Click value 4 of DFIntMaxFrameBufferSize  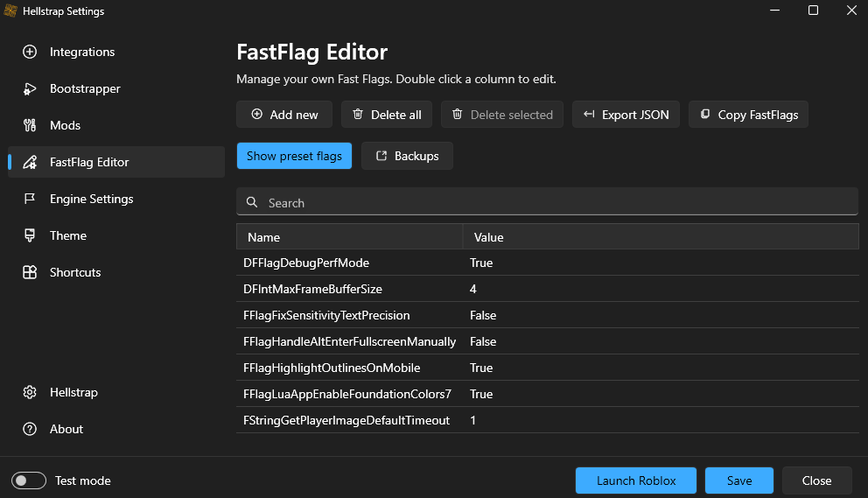click(472, 289)
